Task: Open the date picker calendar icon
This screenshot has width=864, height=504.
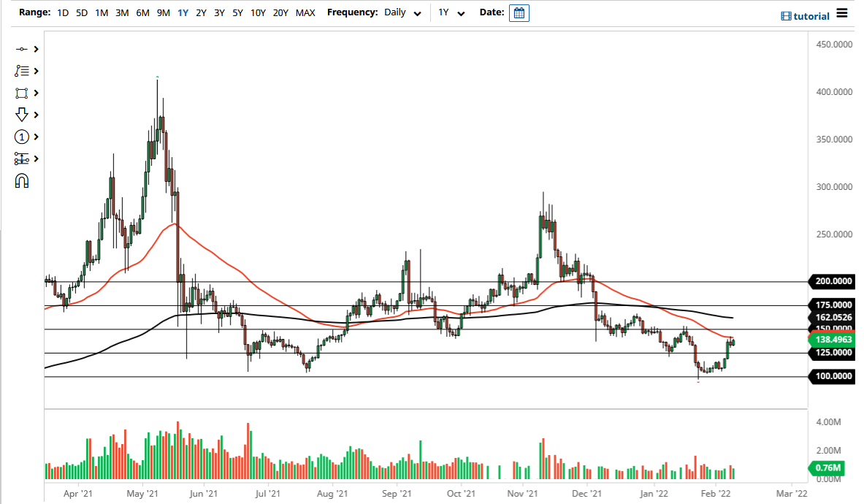Action: point(519,12)
